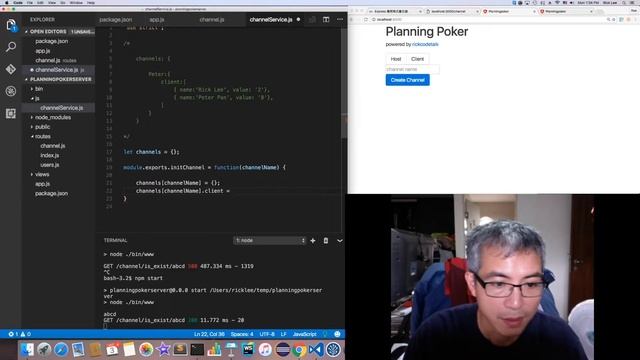Screen dimensions: 640x360
Task: Switch to the app.js editor tab
Action: click(x=157, y=19)
